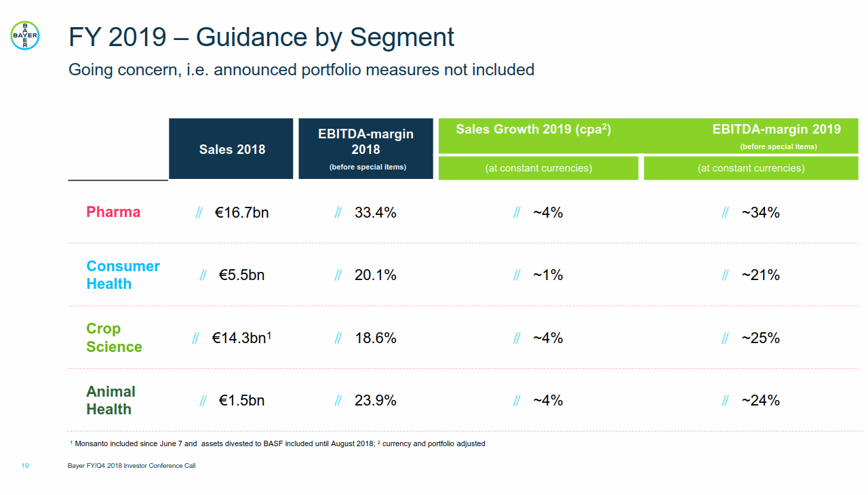Select the 23.9% margin value

375,401
